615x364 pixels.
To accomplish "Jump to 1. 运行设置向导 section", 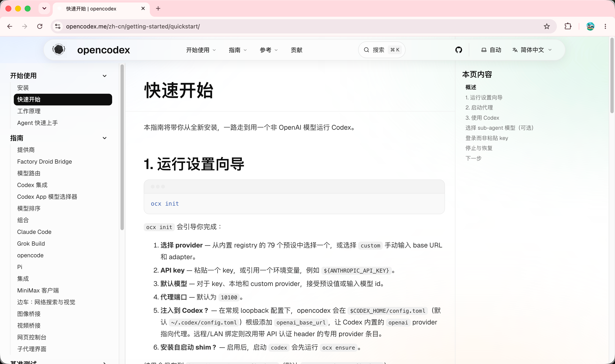I will click(x=484, y=98).
